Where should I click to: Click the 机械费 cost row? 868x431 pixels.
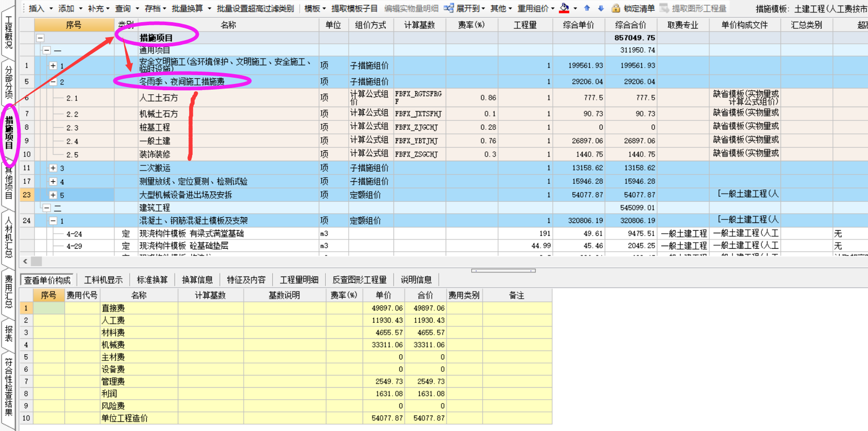(x=285, y=345)
